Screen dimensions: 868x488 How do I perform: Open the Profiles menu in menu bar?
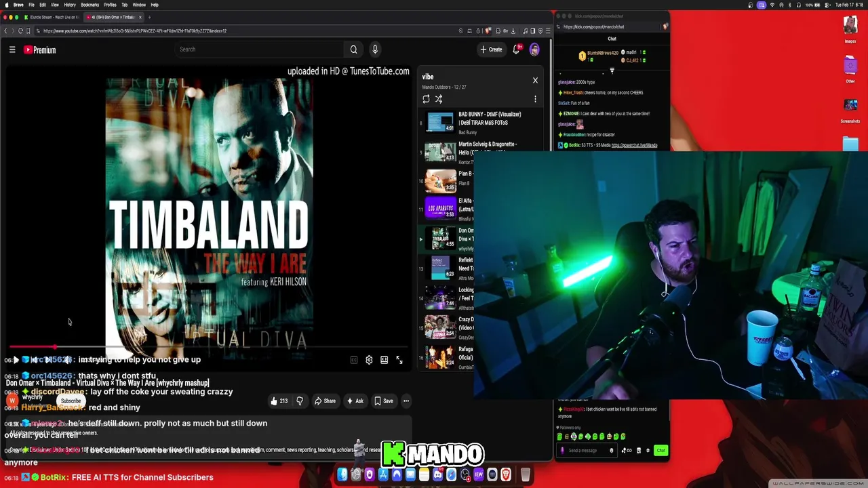click(x=110, y=5)
